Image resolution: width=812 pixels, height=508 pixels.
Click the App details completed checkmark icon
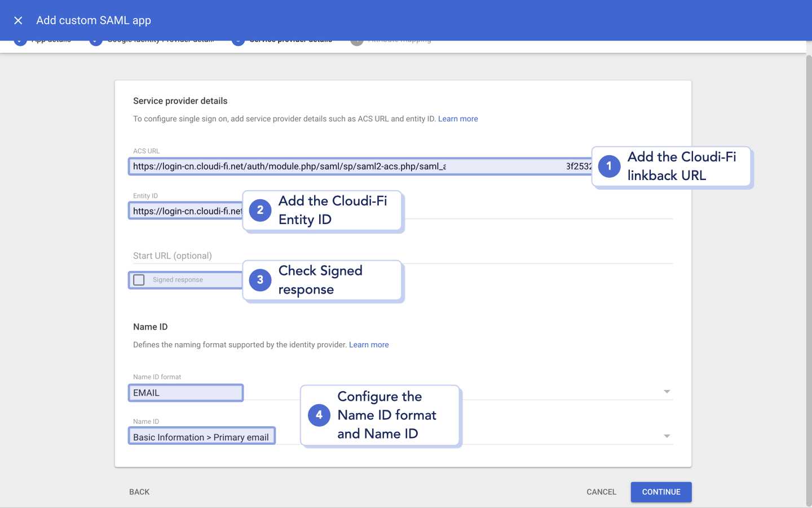point(20,39)
